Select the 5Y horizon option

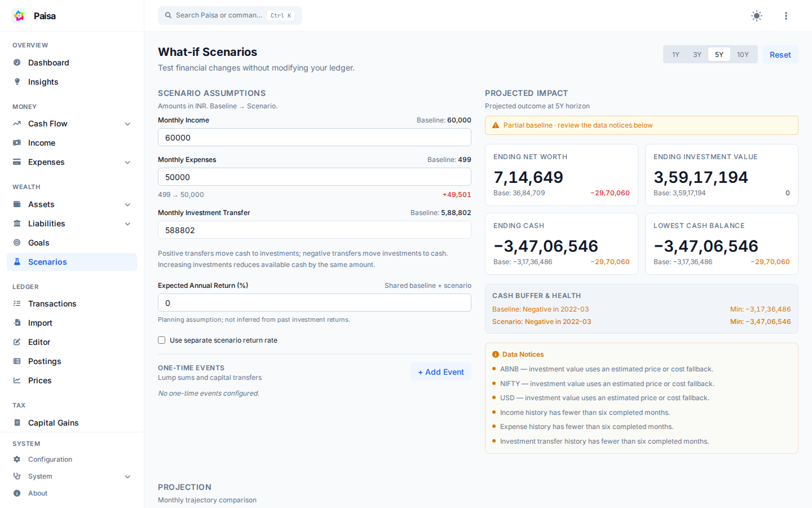pos(719,55)
